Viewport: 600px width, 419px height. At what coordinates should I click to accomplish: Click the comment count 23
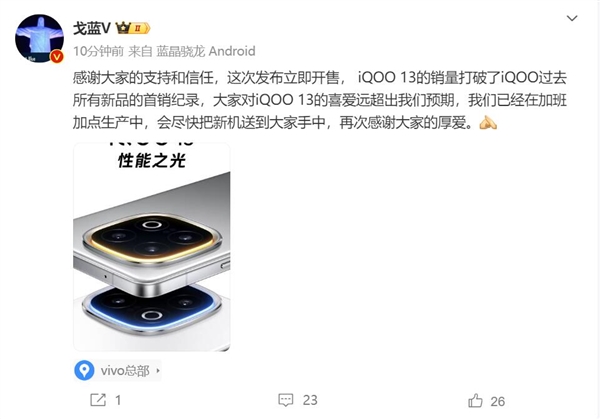310,400
